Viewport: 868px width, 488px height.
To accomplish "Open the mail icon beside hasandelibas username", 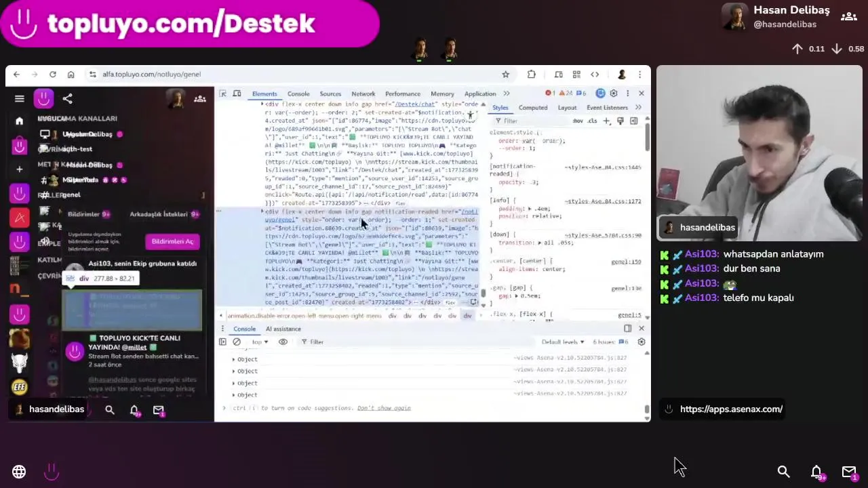I will tap(159, 410).
